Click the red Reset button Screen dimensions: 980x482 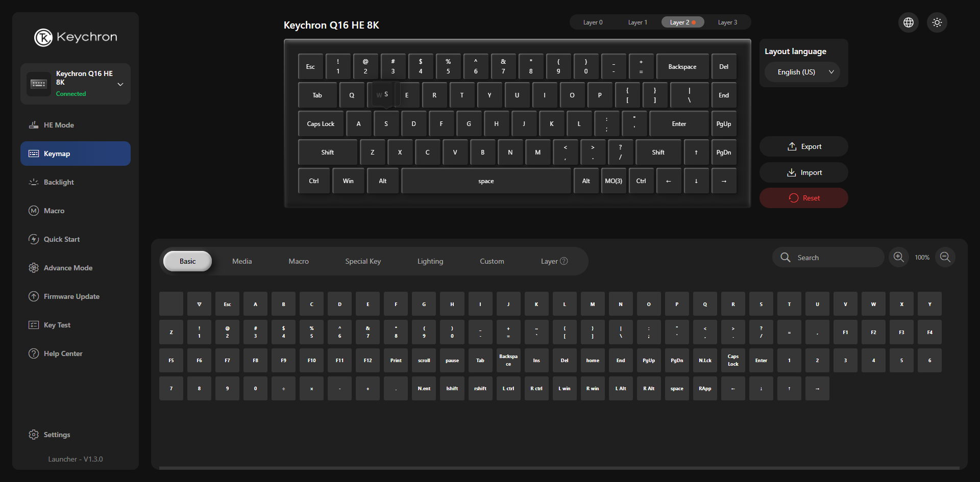coord(804,198)
